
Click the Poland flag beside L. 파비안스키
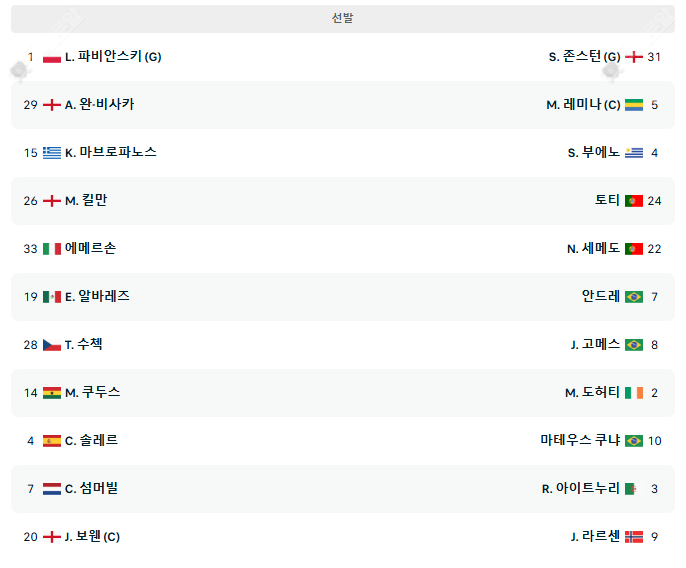coord(52,57)
